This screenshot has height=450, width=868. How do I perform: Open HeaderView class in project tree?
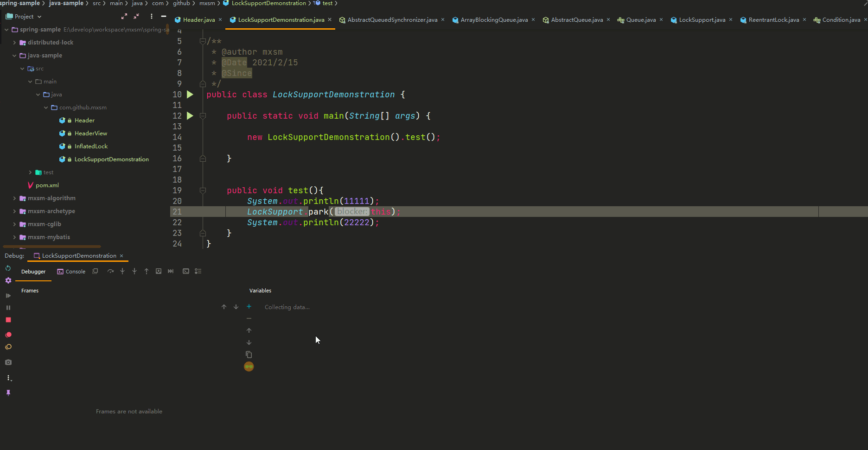pyautogui.click(x=91, y=133)
